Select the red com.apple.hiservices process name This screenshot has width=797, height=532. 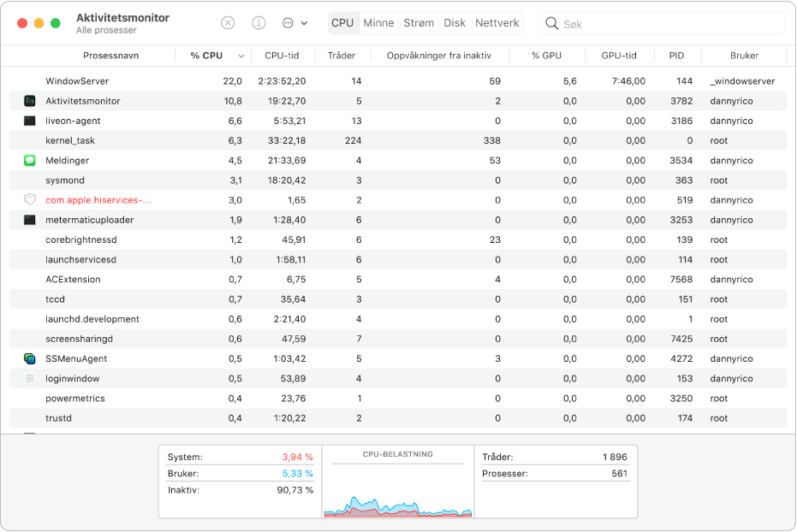pos(98,200)
